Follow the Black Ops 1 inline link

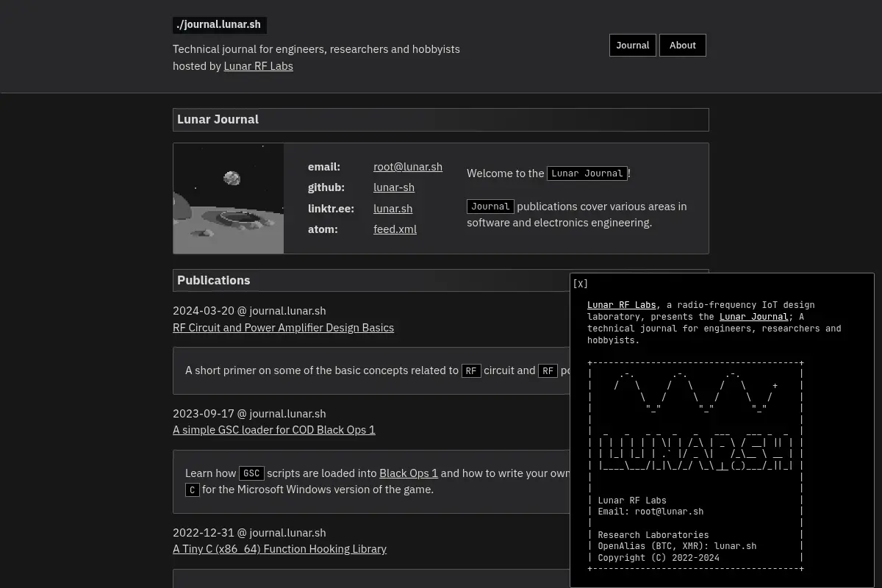click(409, 473)
